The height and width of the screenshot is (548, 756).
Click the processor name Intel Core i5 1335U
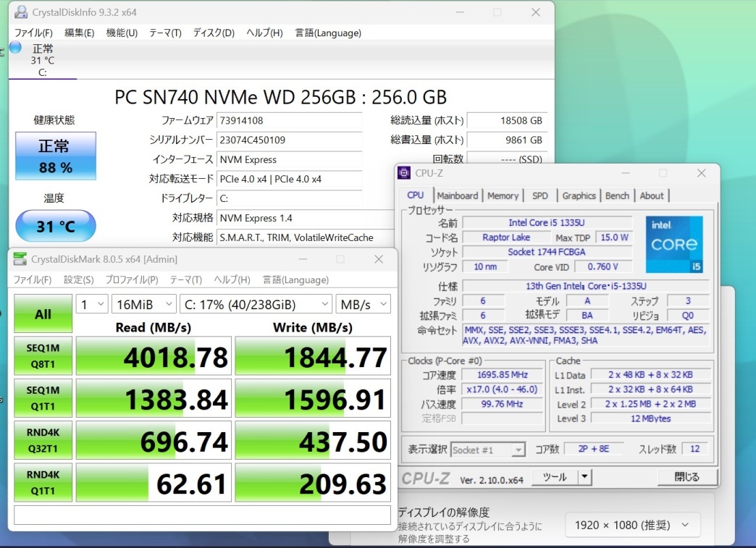pyautogui.click(x=547, y=223)
